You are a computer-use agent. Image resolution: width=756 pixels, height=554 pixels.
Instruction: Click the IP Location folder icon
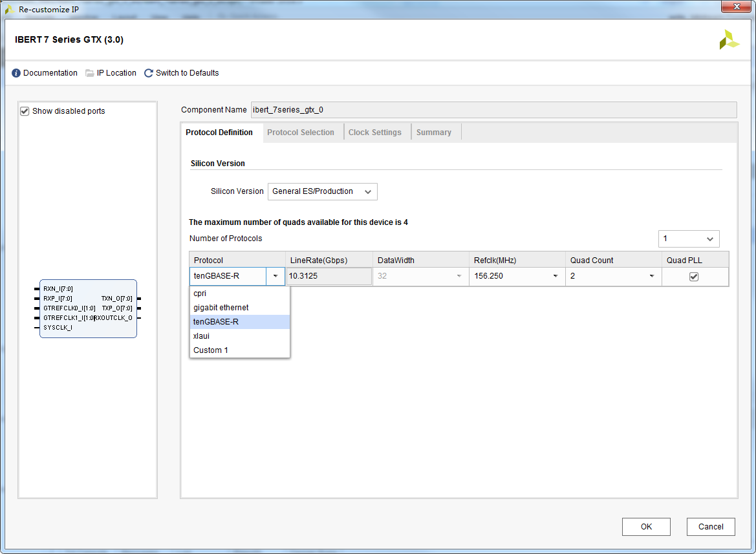click(x=90, y=73)
